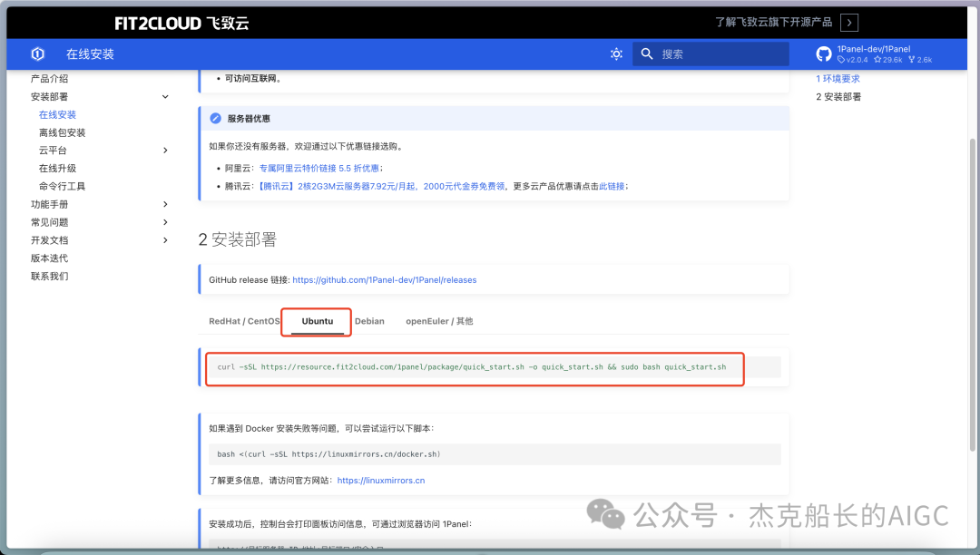Click 此链接 for more cloud offers
Viewport: 980px width, 555px height.
[612, 186]
